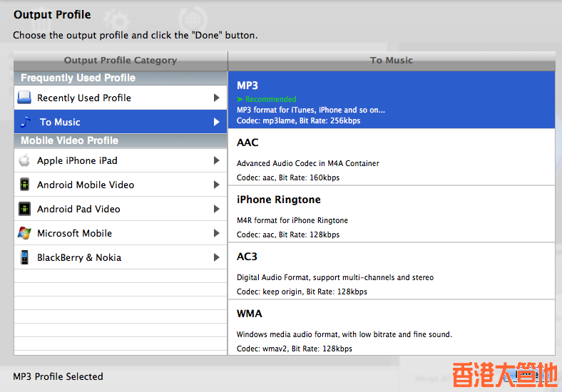This screenshot has width=562, height=392.
Task: Select the MP3 output profile
Action: pos(392,100)
